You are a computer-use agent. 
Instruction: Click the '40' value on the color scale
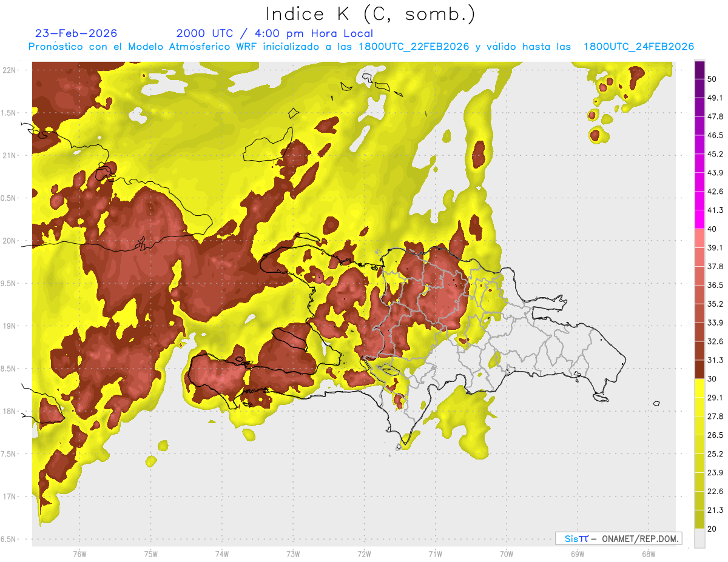click(712, 229)
